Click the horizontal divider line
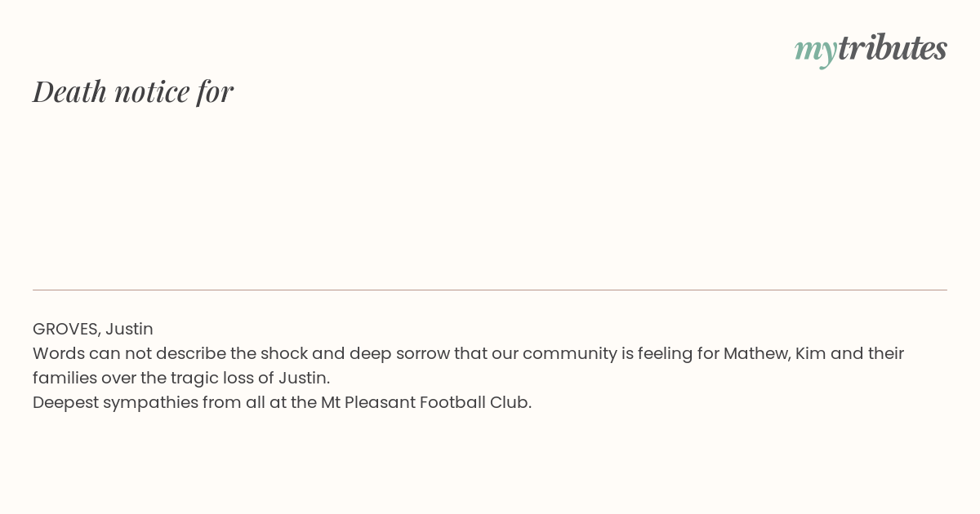Image resolution: width=980 pixels, height=514 pixels. 490,290
